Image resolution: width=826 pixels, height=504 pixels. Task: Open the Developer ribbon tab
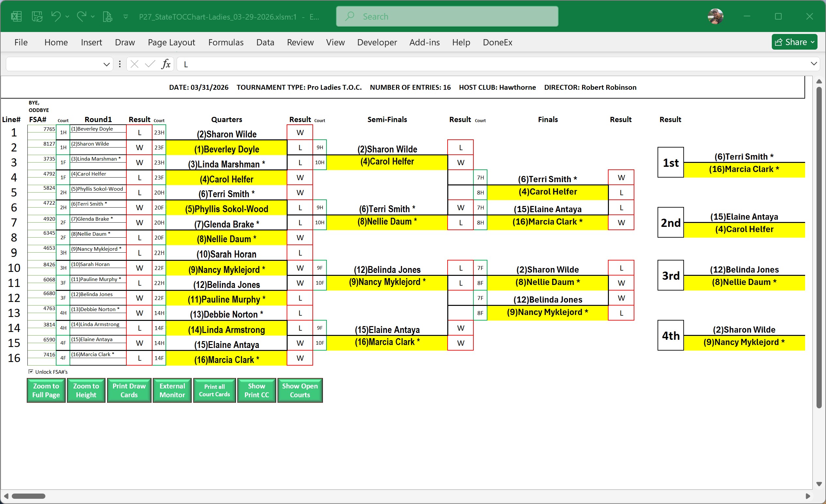[x=377, y=42]
